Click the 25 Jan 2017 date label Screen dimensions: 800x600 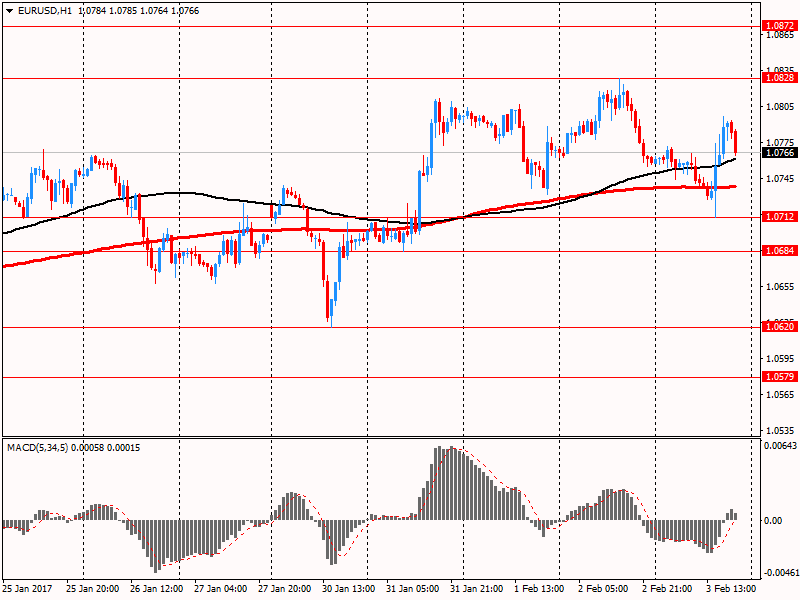[x=27, y=588]
